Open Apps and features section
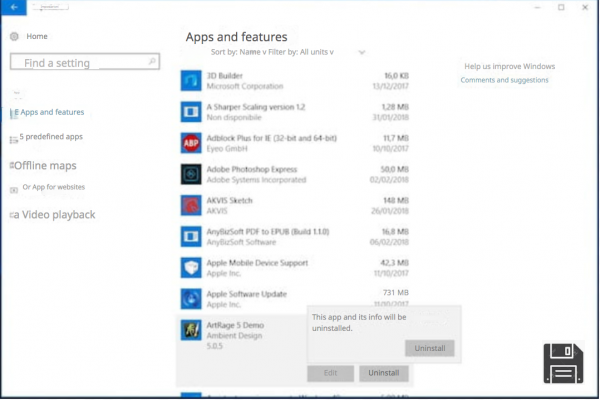The image size is (600, 400). point(47,112)
